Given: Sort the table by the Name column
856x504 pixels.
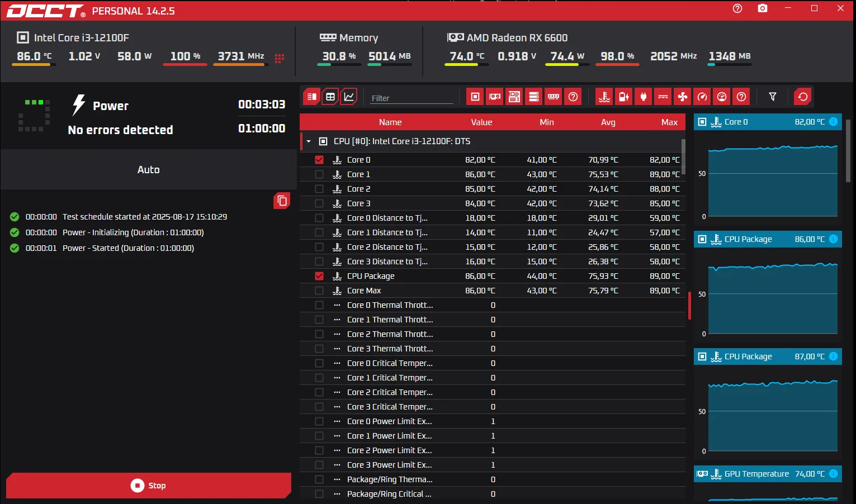Looking at the screenshot, I should point(390,122).
